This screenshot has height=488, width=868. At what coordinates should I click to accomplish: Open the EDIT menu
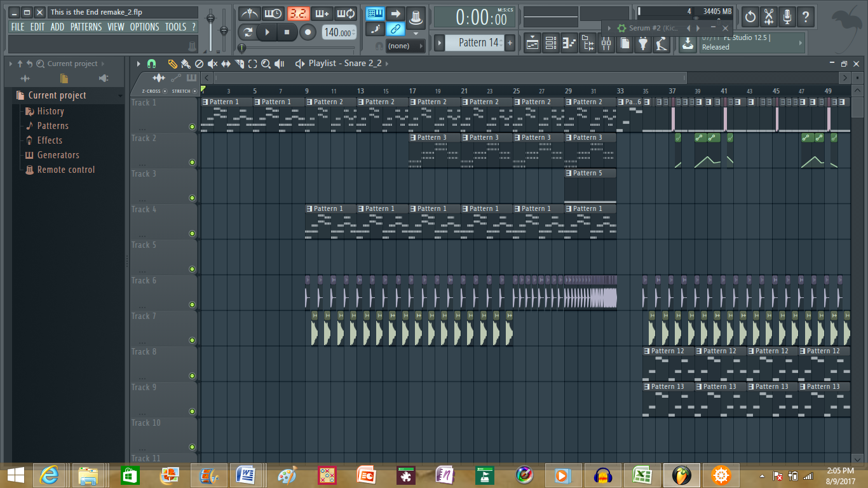pos(37,27)
